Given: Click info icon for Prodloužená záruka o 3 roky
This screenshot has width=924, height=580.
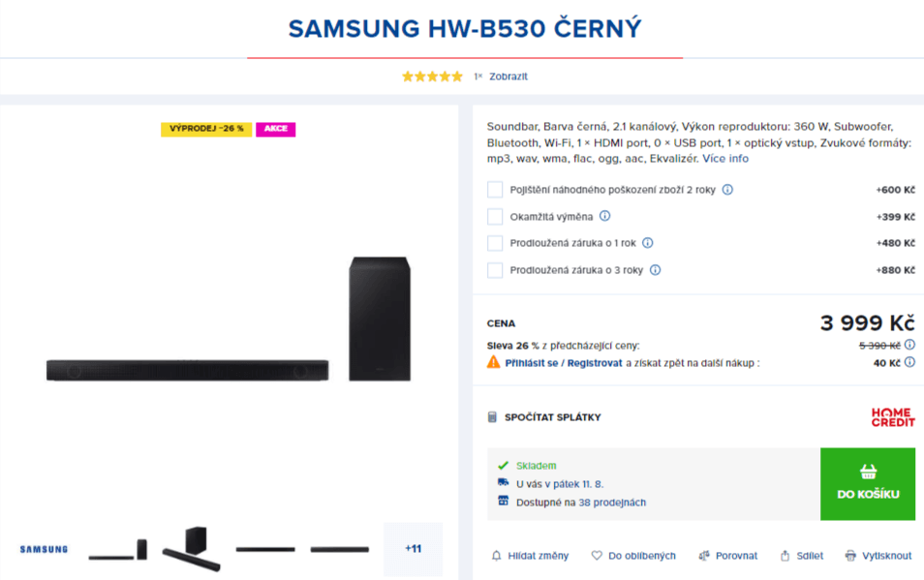Looking at the screenshot, I should pos(656,270).
